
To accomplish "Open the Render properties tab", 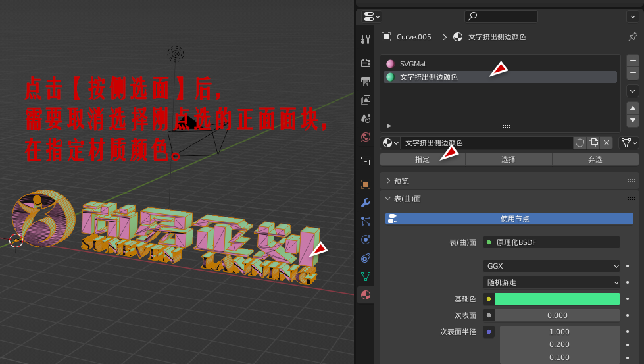I will (x=366, y=63).
